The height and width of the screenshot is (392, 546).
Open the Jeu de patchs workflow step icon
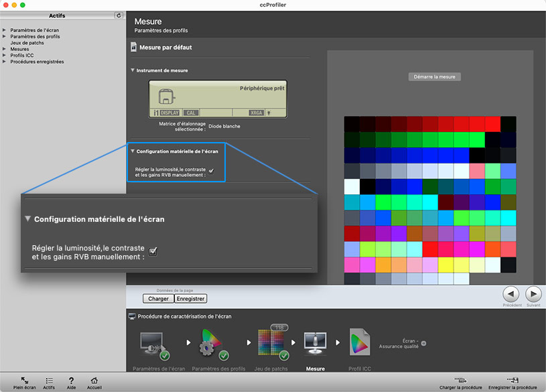[273, 345]
